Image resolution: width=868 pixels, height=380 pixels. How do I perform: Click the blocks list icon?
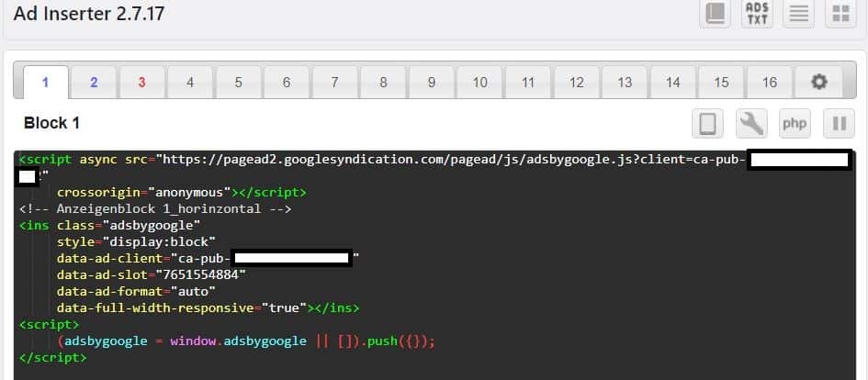799,14
